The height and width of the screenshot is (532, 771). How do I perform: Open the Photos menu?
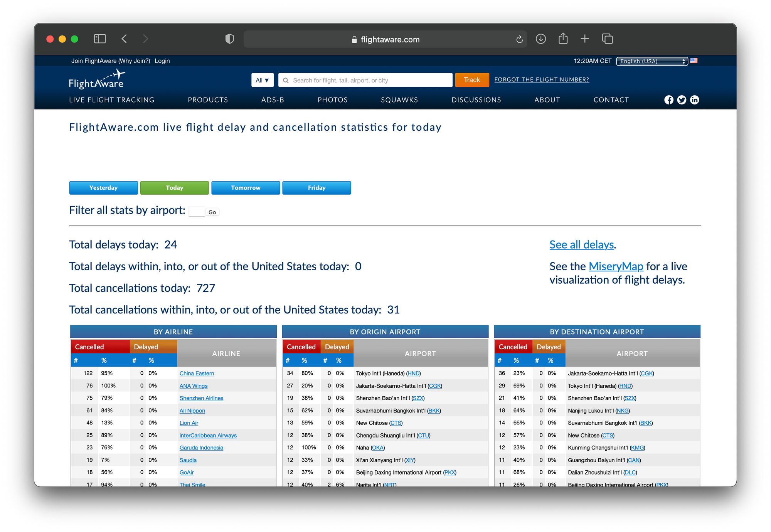(x=333, y=100)
